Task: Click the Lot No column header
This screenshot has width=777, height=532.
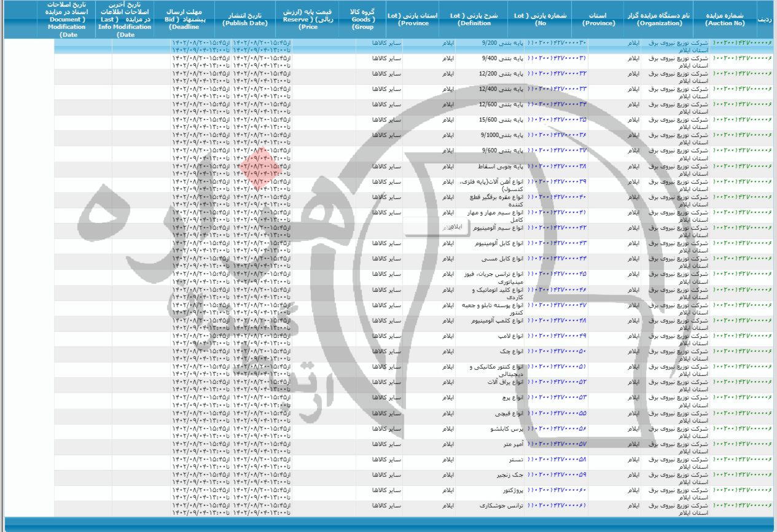Action: click(x=541, y=19)
